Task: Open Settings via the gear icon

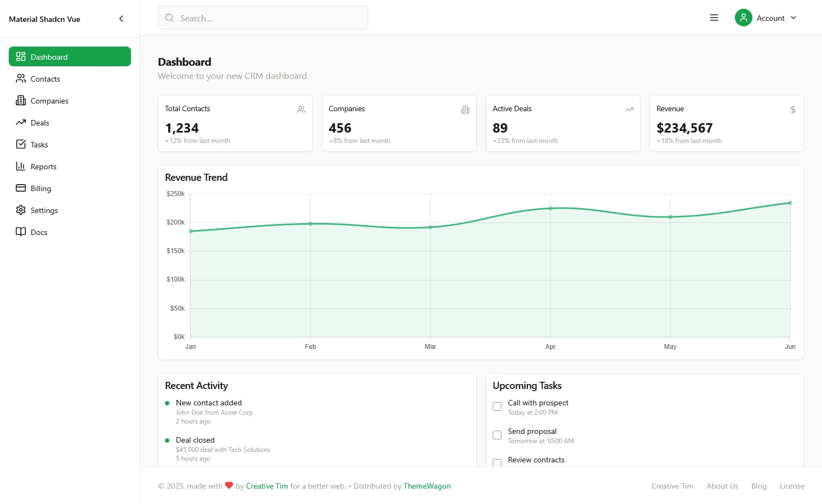Action: coord(21,210)
